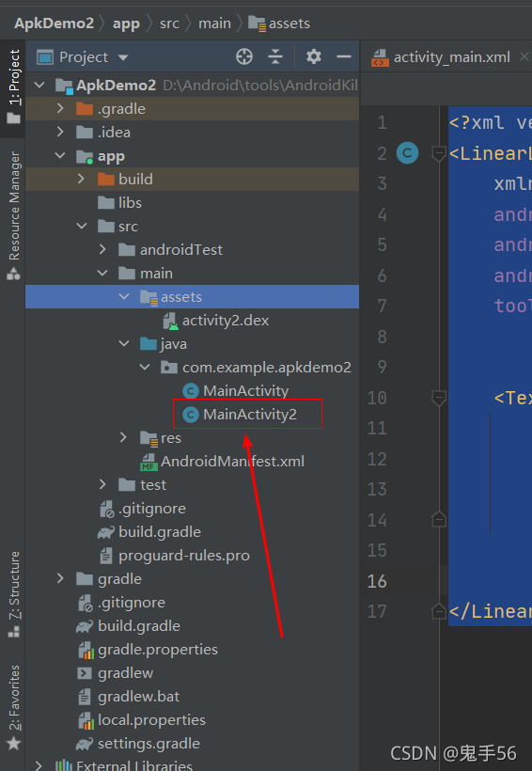Click the assets folder icon in tree
This screenshot has width=532, height=771.
pyautogui.click(x=149, y=297)
